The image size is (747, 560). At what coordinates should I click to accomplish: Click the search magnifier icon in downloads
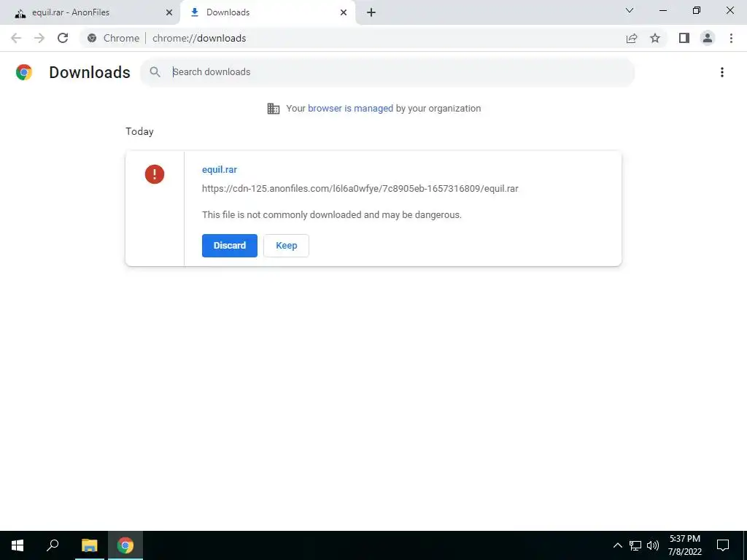(x=155, y=72)
